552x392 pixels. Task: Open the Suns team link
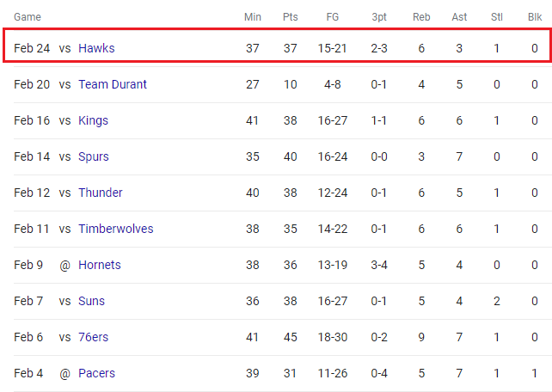(91, 301)
